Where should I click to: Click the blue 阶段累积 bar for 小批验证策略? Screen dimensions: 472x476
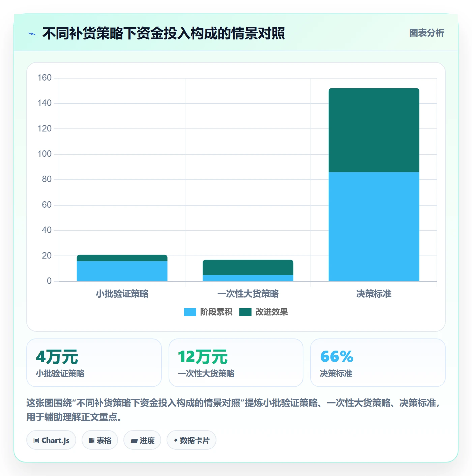point(122,271)
